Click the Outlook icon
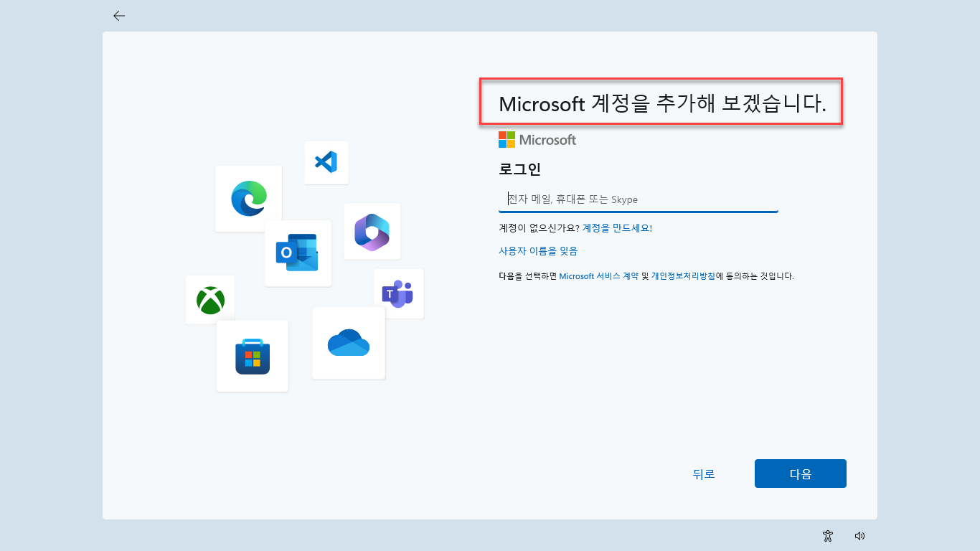Viewport: 980px width, 551px height. (x=297, y=253)
